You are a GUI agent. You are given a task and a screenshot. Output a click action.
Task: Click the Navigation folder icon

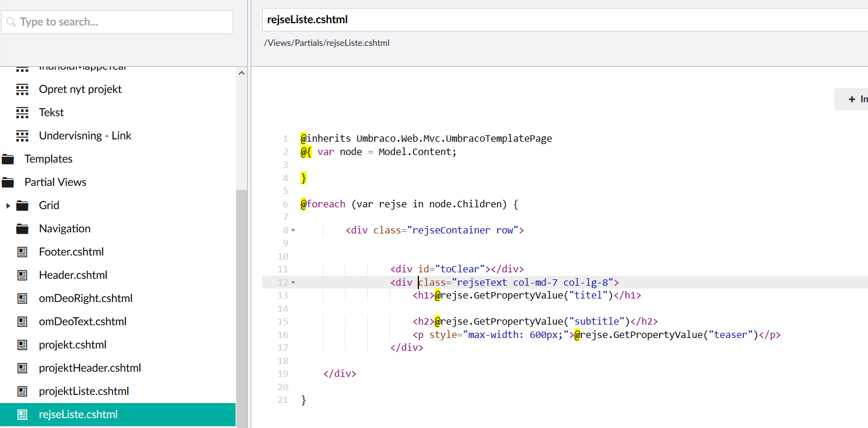(x=22, y=229)
